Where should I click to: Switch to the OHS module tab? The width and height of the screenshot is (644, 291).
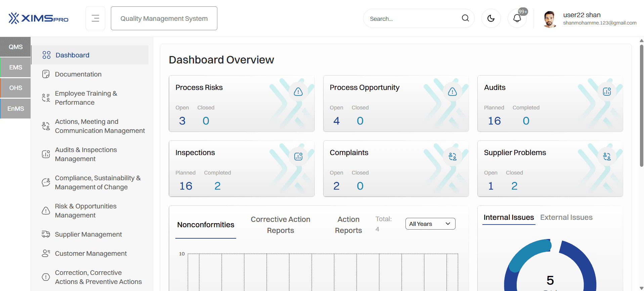[15, 88]
